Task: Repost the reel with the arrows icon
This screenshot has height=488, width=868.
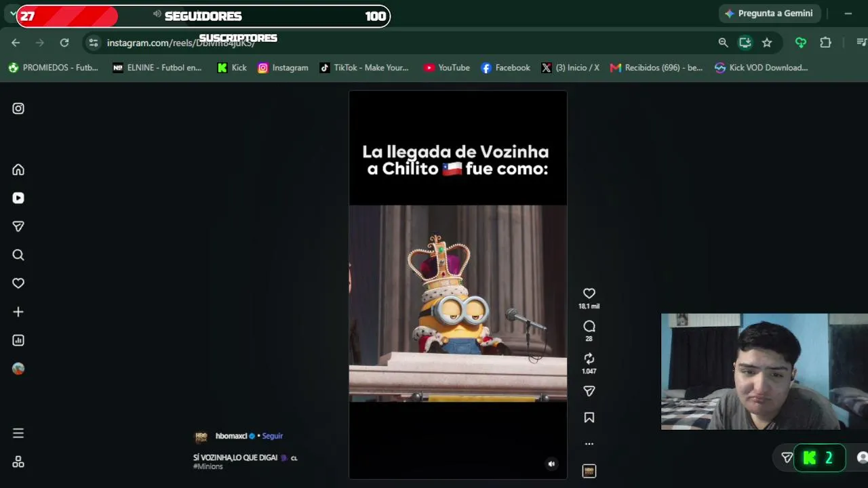Action: tap(589, 359)
